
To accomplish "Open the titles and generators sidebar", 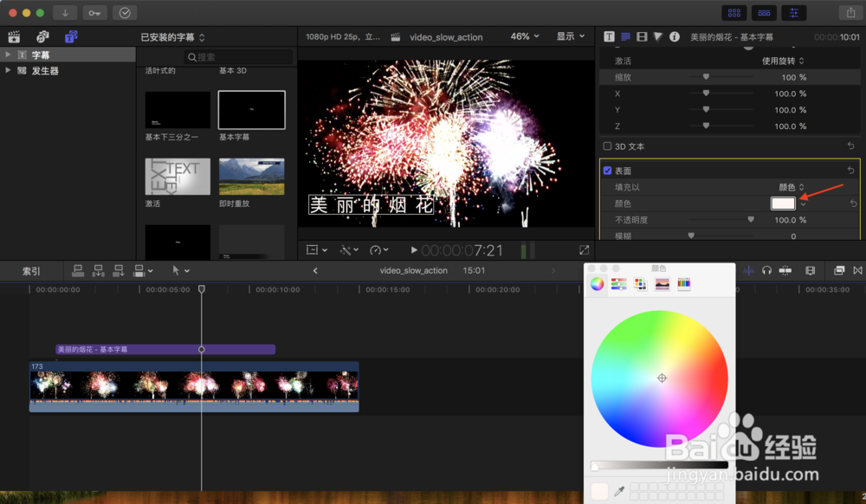I will point(71,37).
